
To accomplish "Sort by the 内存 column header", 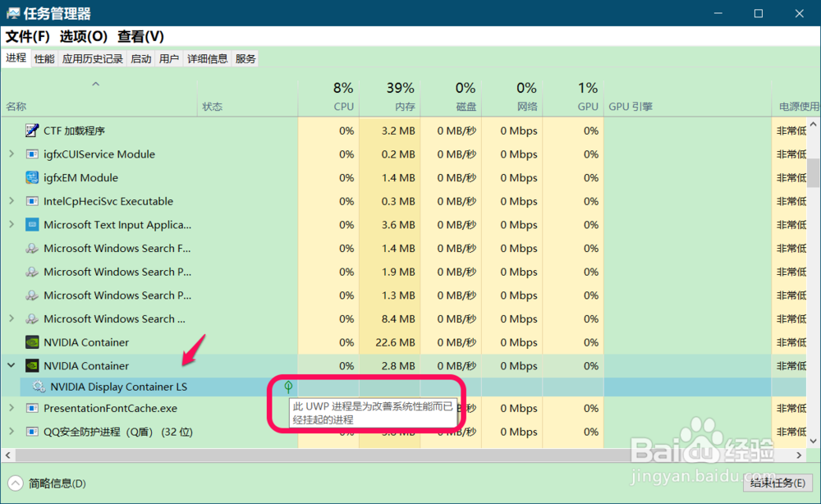I will click(x=389, y=98).
